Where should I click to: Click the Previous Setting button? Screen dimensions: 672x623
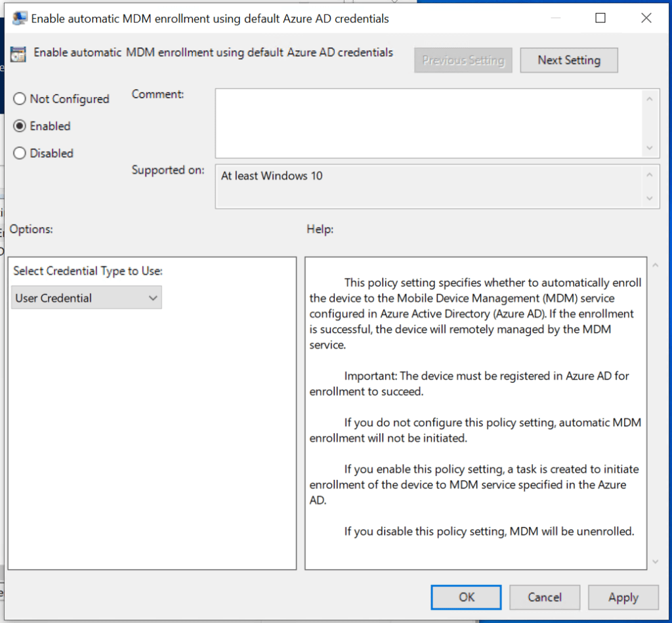(x=463, y=60)
